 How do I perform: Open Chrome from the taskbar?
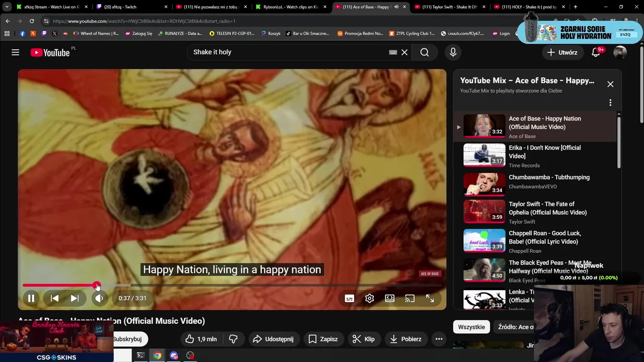click(x=157, y=355)
